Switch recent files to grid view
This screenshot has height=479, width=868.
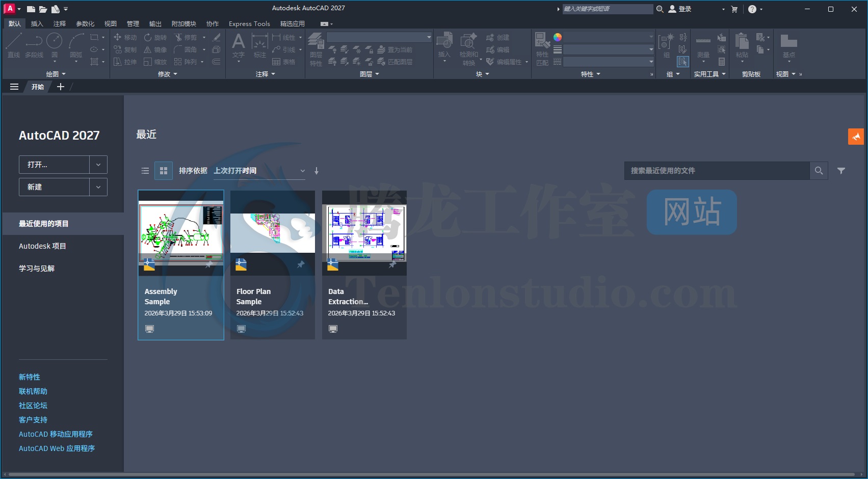pos(164,171)
